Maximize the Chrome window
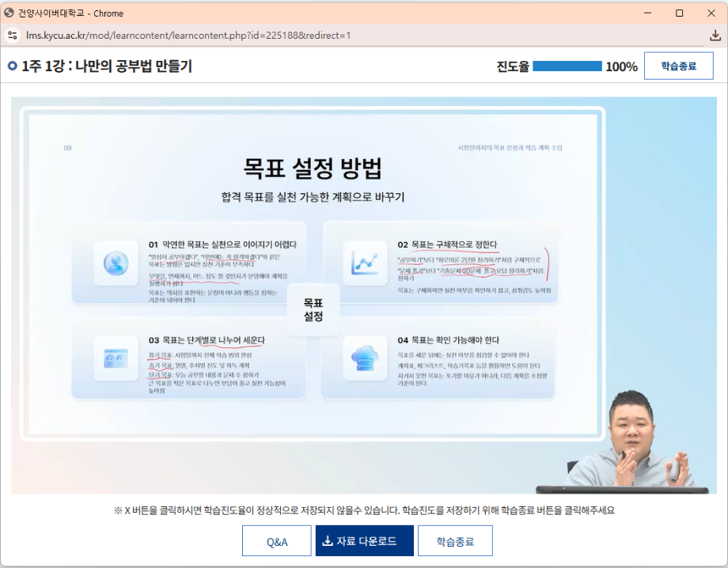 [x=679, y=13]
